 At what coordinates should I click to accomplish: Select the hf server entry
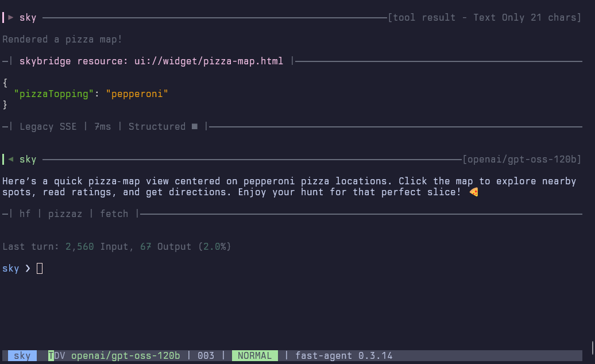25,214
